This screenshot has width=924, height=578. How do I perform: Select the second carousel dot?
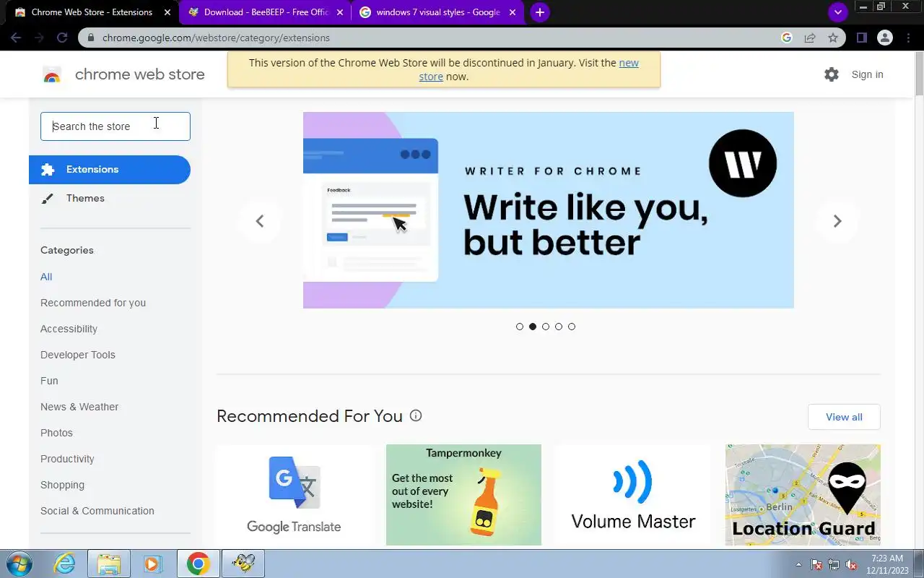[533, 327]
